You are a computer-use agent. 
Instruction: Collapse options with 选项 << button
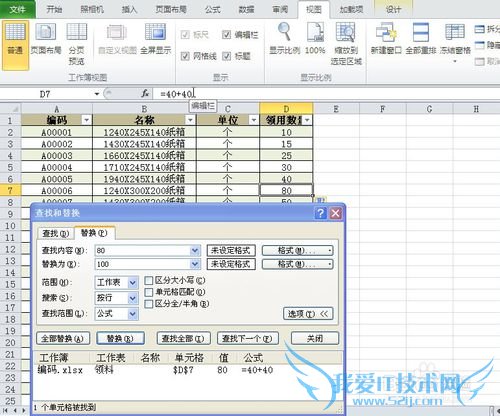click(x=308, y=314)
